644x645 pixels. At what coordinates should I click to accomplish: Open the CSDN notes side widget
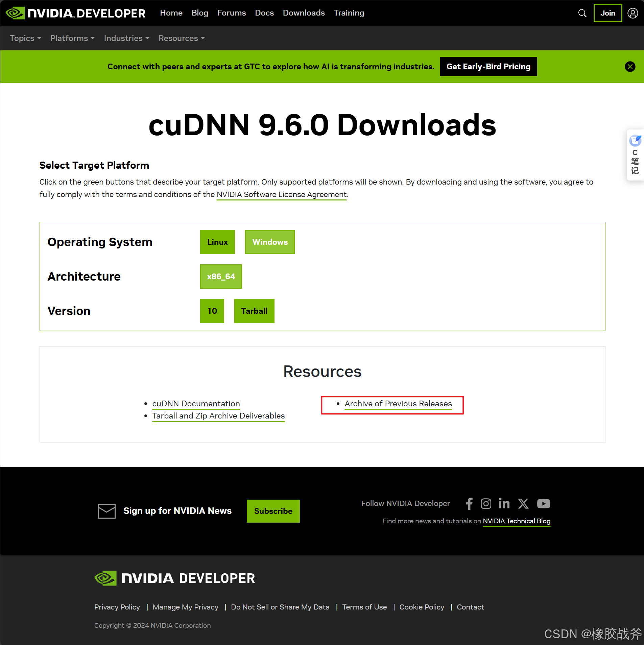point(635,155)
